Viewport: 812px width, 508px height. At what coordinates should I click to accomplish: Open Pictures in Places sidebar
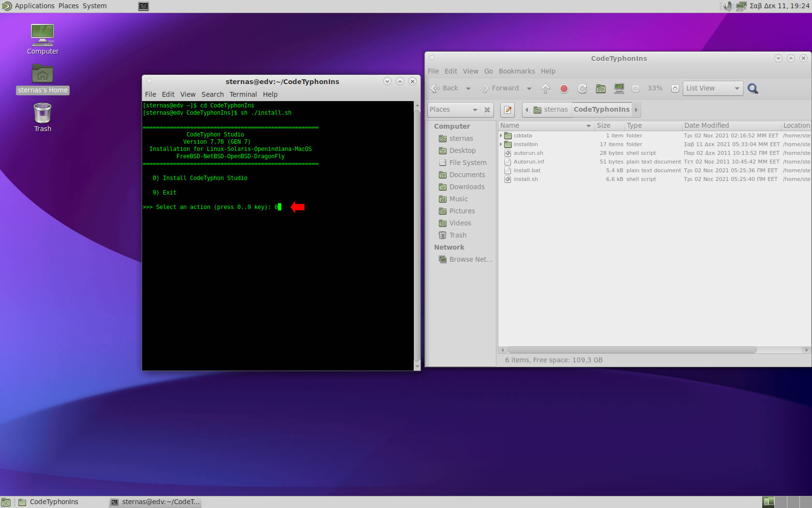[x=457, y=211]
